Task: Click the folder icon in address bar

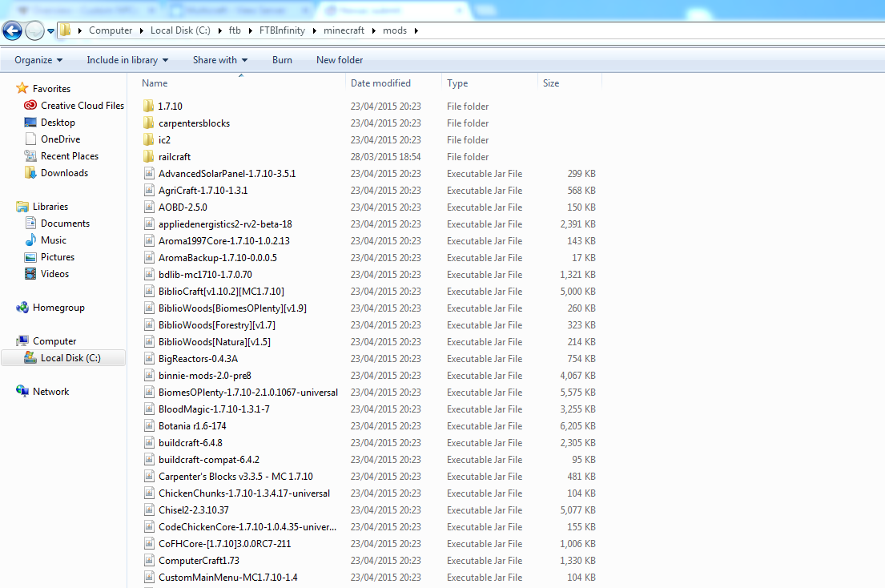Action: pyautogui.click(x=66, y=30)
